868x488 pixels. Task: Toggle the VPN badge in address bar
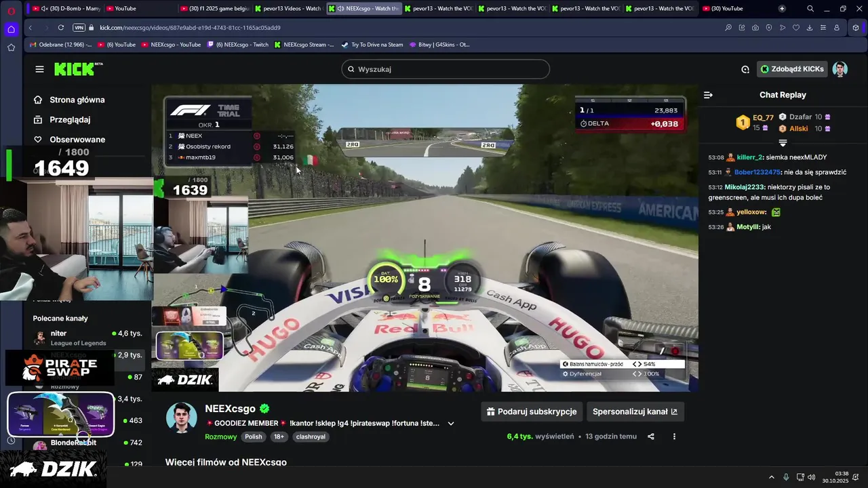pyautogui.click(x=79, y=28)
